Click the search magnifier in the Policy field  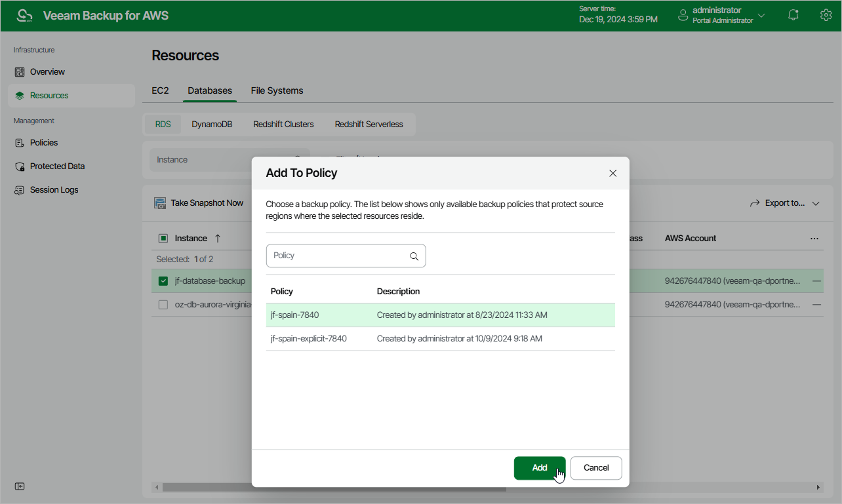pos(414,256)
